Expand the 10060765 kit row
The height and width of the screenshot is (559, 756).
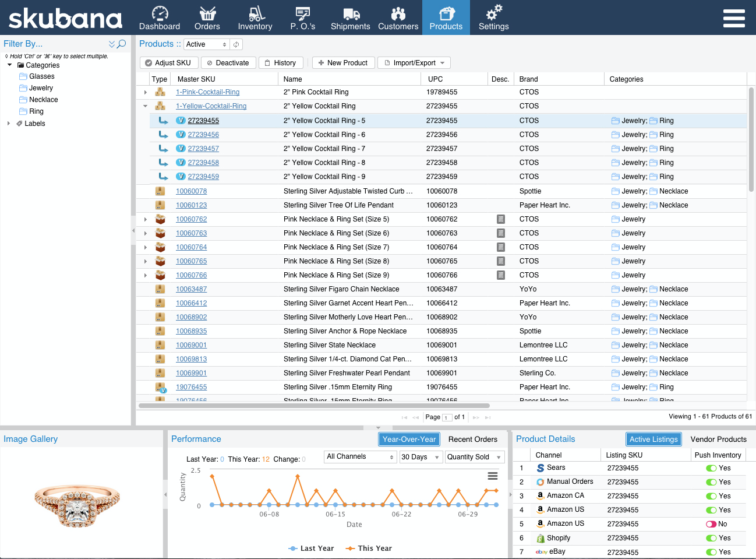point(146,261)
